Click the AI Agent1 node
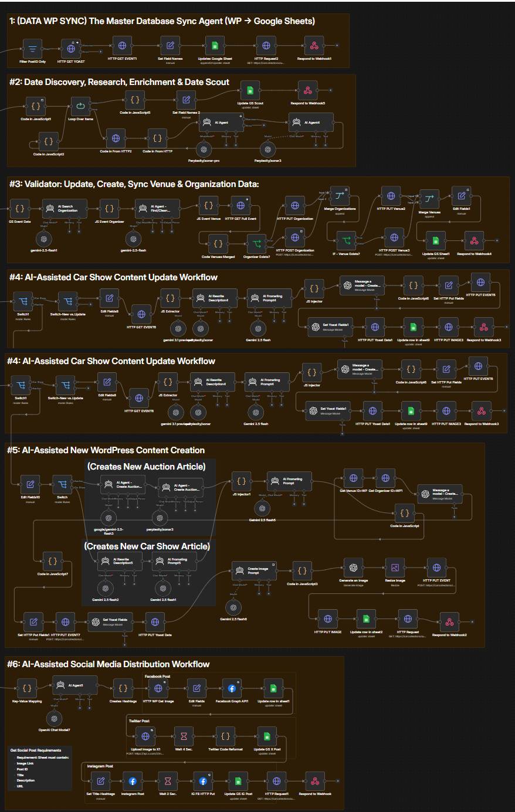 [x=75, y=685]
